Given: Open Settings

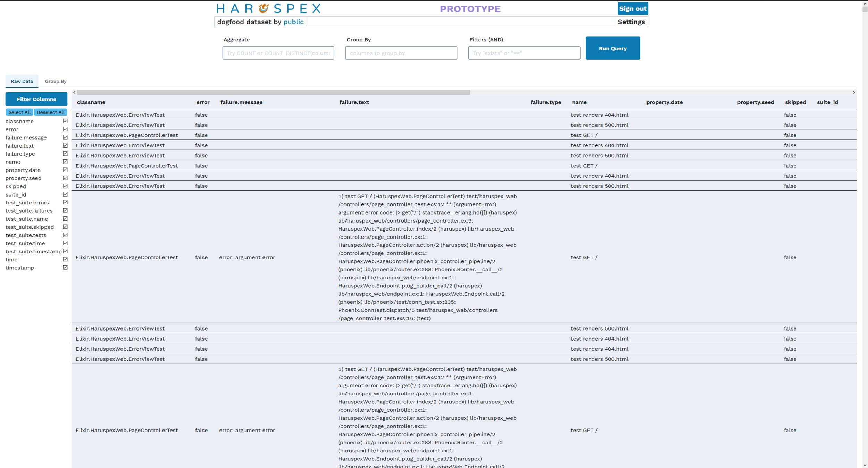Looking at the screenshot, I should pyautogui.click(x=631, y=22).
